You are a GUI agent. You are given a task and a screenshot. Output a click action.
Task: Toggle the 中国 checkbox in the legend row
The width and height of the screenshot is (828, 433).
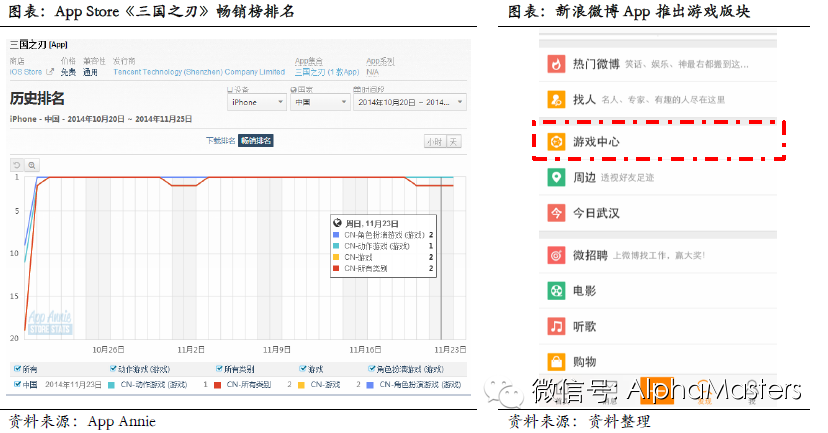[x=17, y=384]
